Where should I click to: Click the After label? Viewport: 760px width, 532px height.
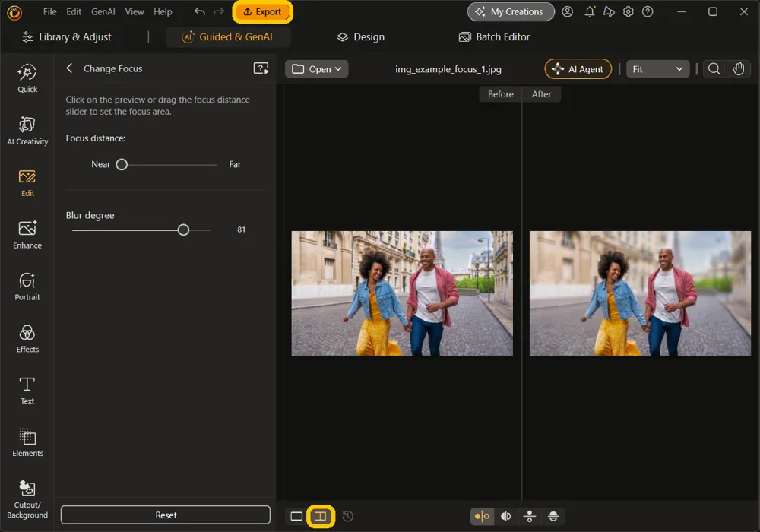point(541,94)
